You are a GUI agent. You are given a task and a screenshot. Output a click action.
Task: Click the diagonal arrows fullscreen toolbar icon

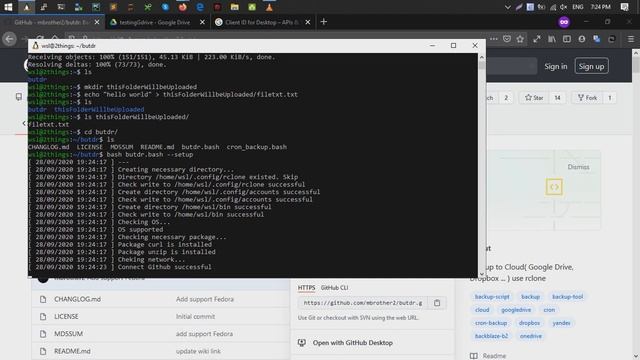(537, 39)
